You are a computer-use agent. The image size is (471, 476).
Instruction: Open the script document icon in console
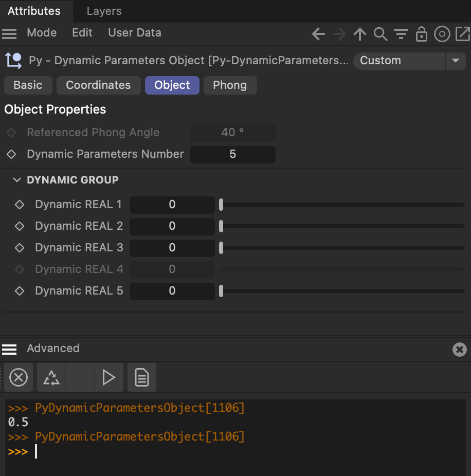pyautogui.click(x=142, y=378)
